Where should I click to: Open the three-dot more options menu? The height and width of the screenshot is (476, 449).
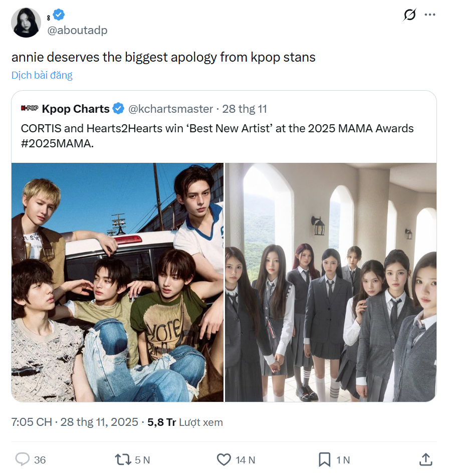coord(430,15)
